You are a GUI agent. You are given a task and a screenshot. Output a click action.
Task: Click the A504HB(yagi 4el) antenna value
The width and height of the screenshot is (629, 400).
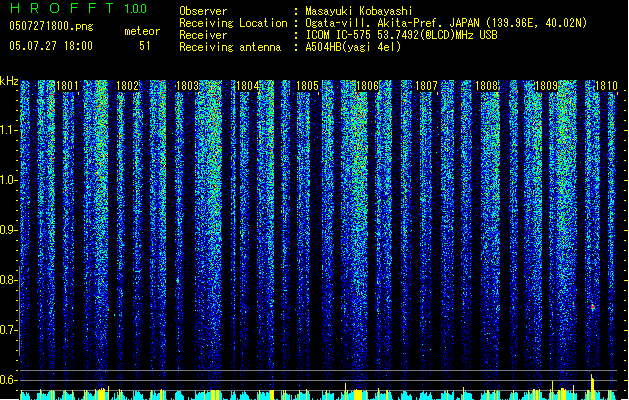point(353,47)
